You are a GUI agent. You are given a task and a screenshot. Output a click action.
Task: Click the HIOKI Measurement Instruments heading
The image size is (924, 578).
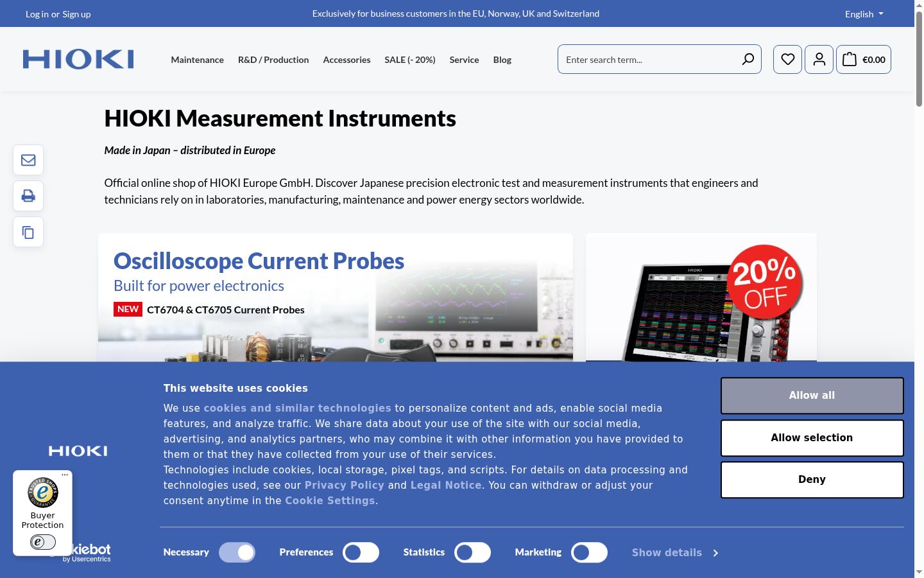tap(280, 118)
